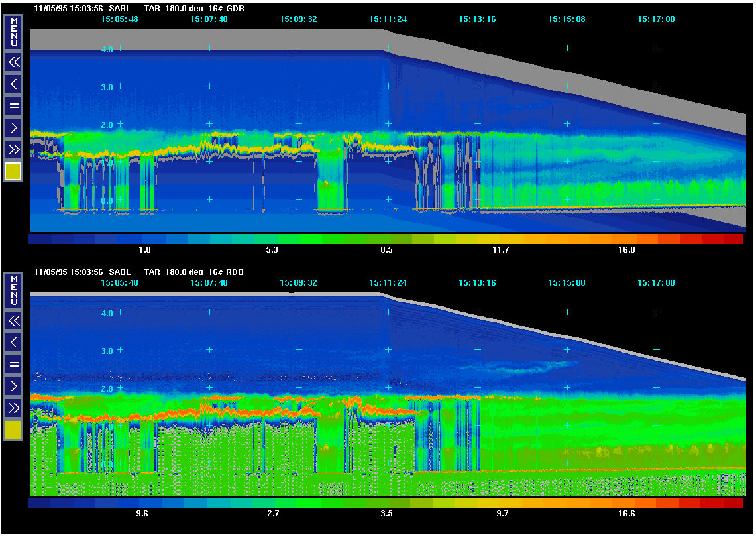Click the dark blue end of bottom color scale
This screenshot has width=756, height=537.
pyautogui.click(x=41, y=503)
